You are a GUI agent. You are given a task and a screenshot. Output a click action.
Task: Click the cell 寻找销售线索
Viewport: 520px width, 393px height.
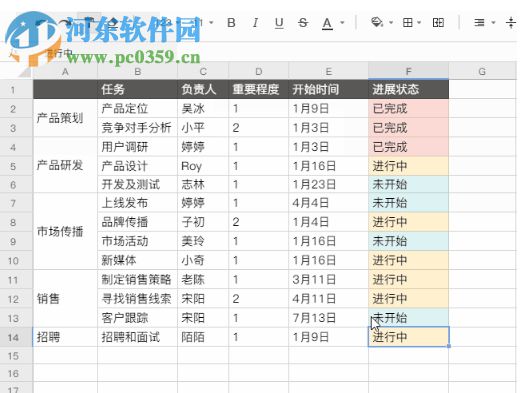[x=137, y=299]
